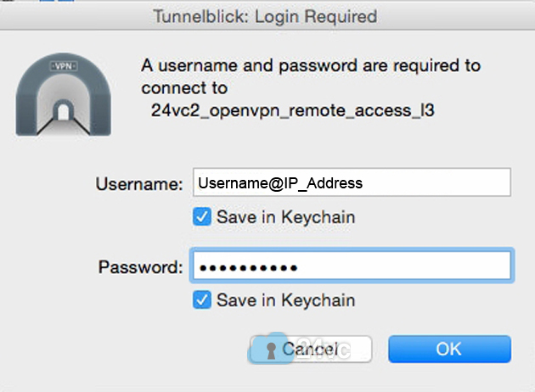Click the Username@IP_Address text

pos(280,183)
